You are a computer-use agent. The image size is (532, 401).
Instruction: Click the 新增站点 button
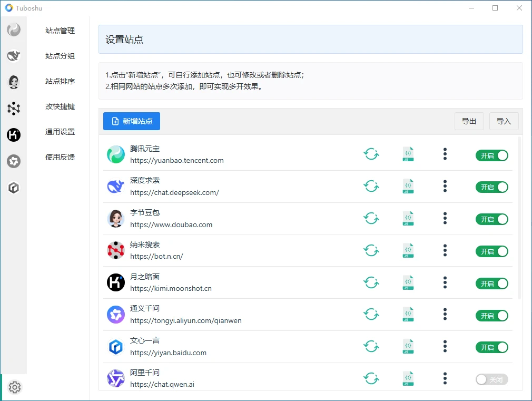[132, 121]
